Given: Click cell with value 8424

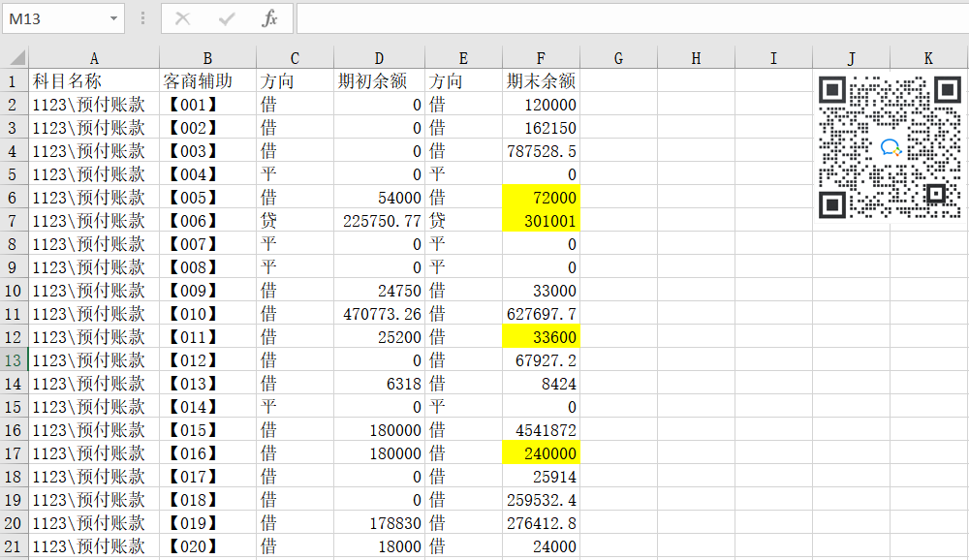Looking at the screenshot, I should pos(541,384).
